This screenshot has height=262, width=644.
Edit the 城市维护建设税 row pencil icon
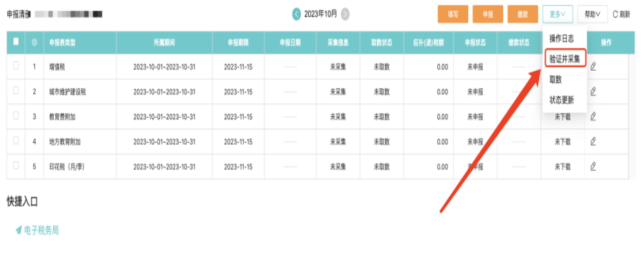[x=593, y=92]
